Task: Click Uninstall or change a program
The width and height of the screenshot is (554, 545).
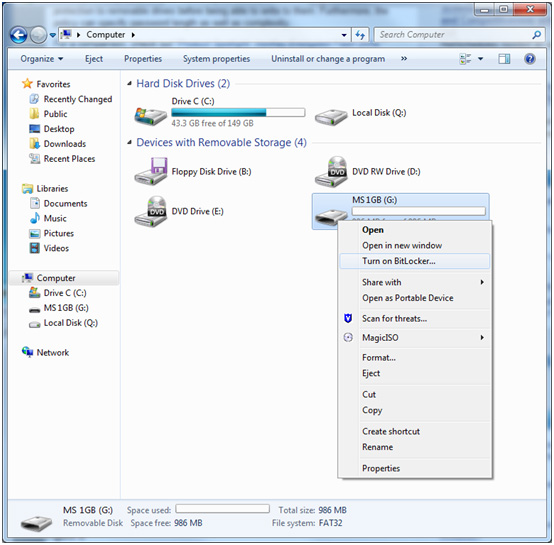Action: tap(328, 59)
